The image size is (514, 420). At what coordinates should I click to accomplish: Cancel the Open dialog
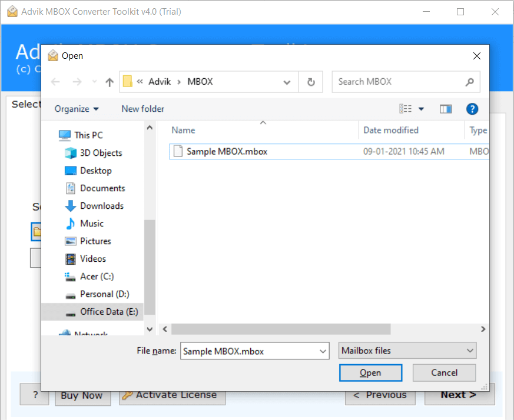(444, 373)
